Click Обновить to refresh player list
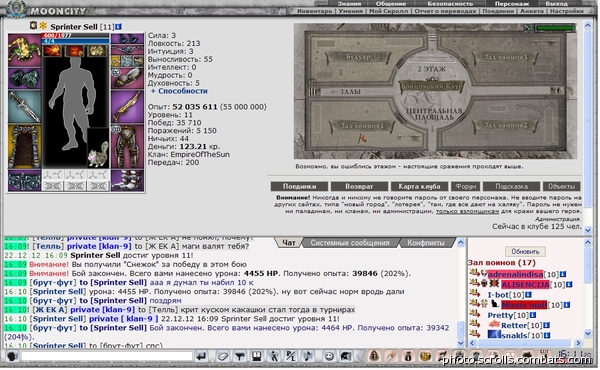600x370 pixels. pyautogui.click(x=525, y=251)
